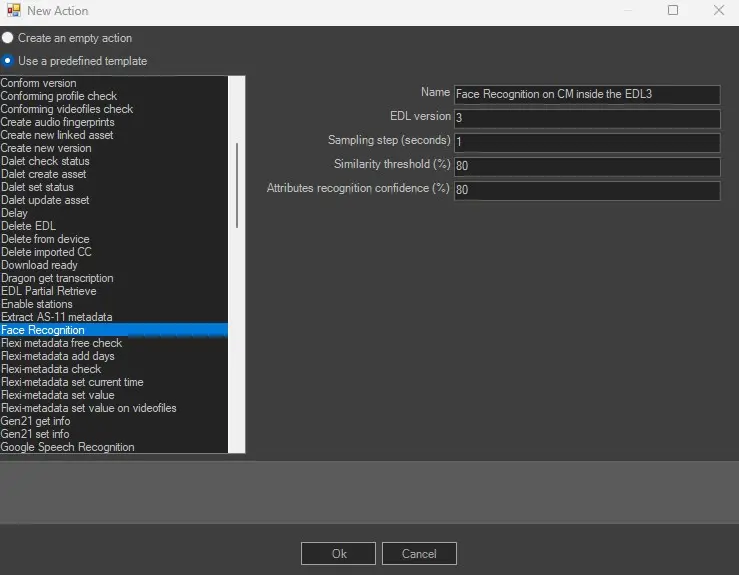
Task: Choose 'Create audio fingerprints' template
Action: click(x=58, y=122)
